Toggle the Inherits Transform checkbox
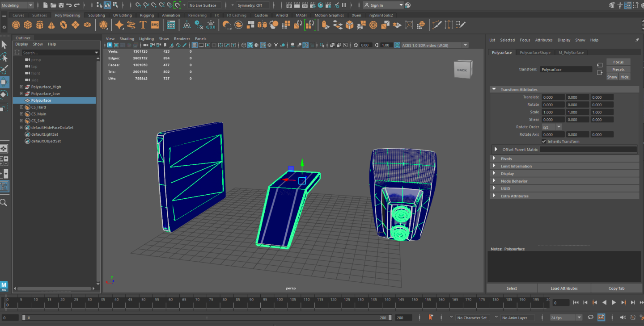Viewport: 644px width, 326px height. coord(544,141)
